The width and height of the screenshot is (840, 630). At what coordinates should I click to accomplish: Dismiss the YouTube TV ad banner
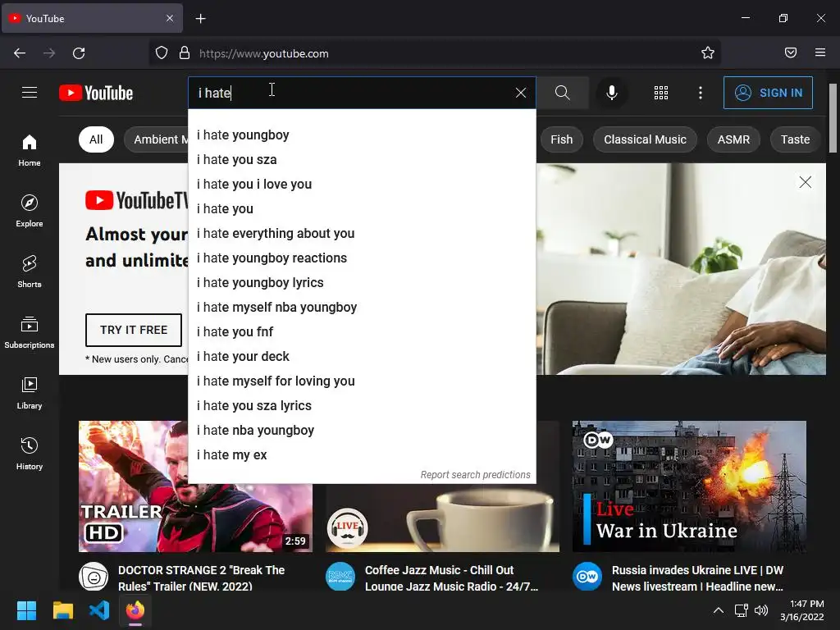[x=806, y=182]
